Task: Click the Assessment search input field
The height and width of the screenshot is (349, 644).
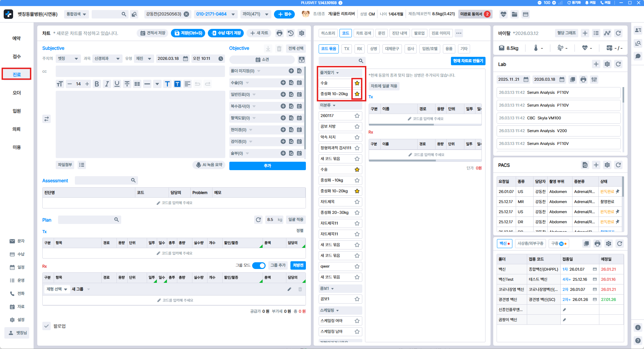Action: click(106, 181)
